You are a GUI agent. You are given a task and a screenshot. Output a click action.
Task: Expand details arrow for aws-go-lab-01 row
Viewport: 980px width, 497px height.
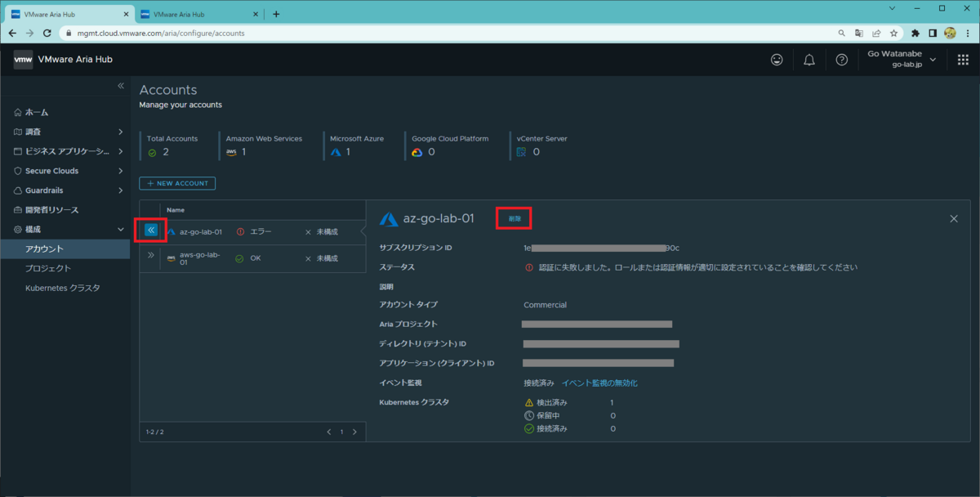click(151, 256)
